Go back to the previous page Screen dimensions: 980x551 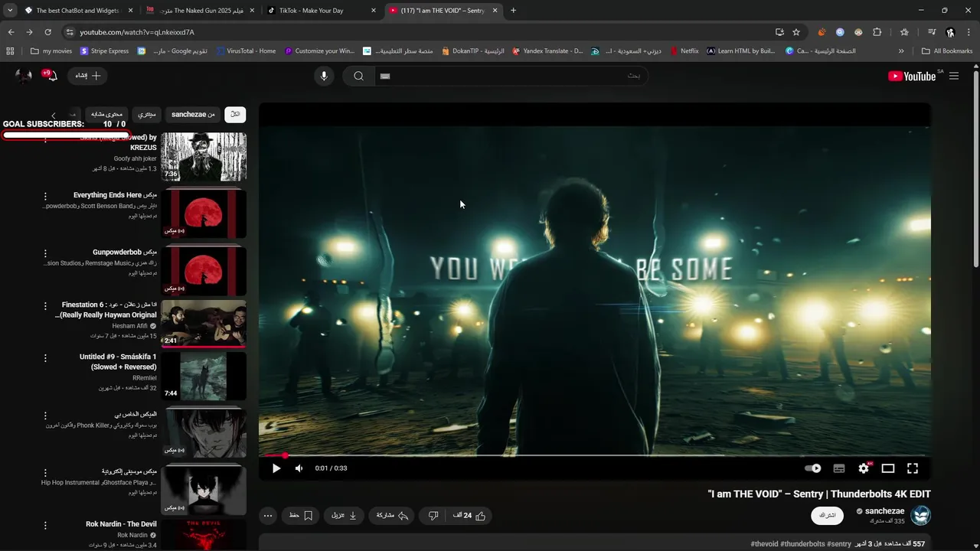(11, 32)
